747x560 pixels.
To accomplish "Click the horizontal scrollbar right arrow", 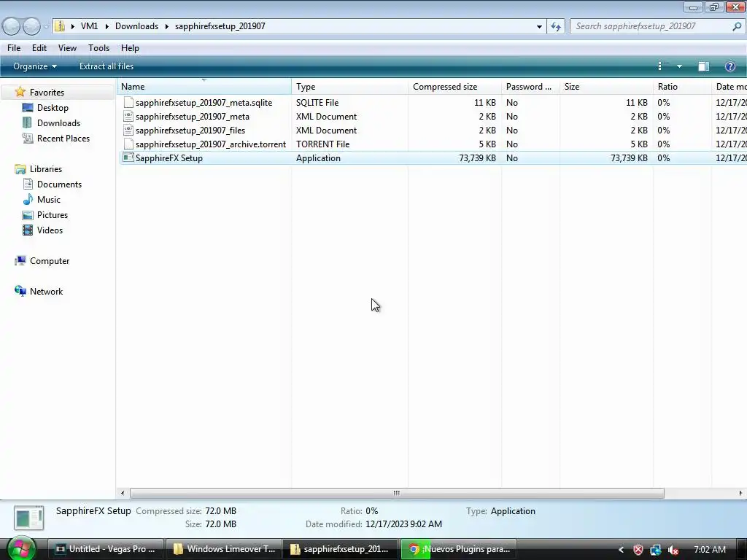I will click(740, 494).
